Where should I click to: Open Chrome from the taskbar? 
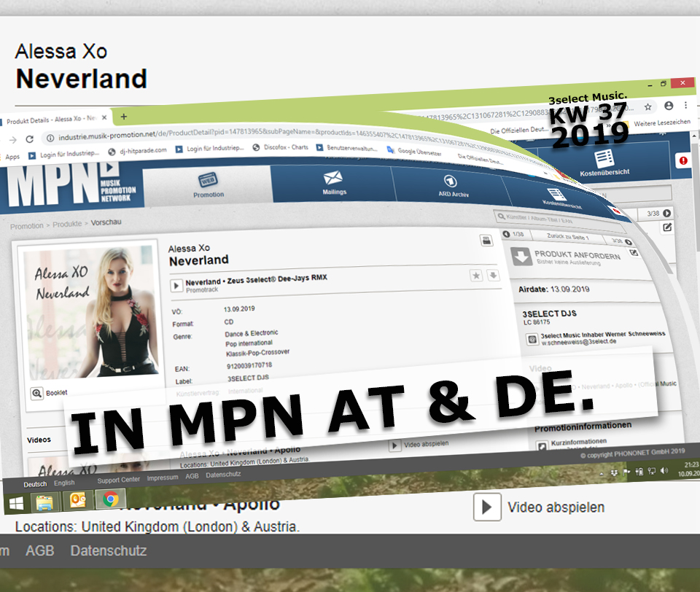111,498
